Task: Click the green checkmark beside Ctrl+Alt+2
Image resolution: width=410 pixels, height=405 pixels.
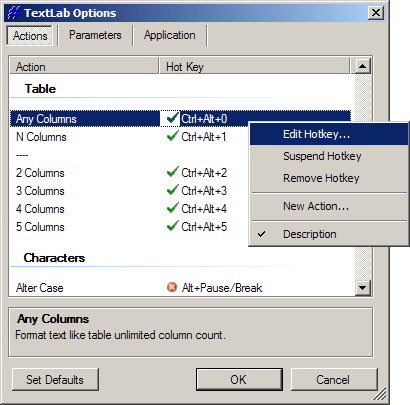Action: [172, 172]
